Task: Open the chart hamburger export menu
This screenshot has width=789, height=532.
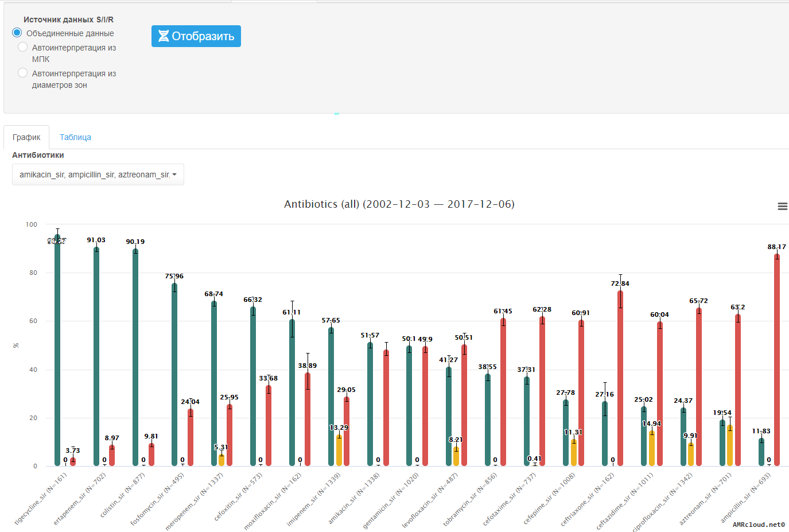Action: coord(782,207)
